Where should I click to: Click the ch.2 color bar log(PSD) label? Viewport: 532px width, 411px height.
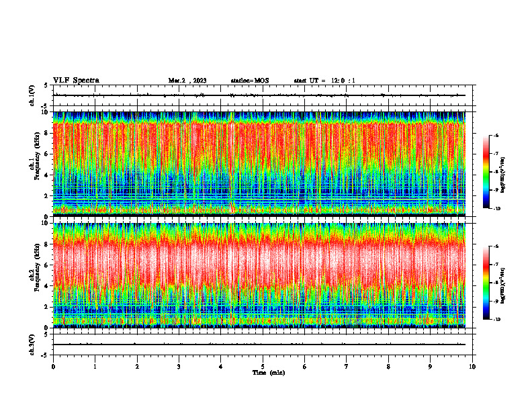click(x=502, y=286)
